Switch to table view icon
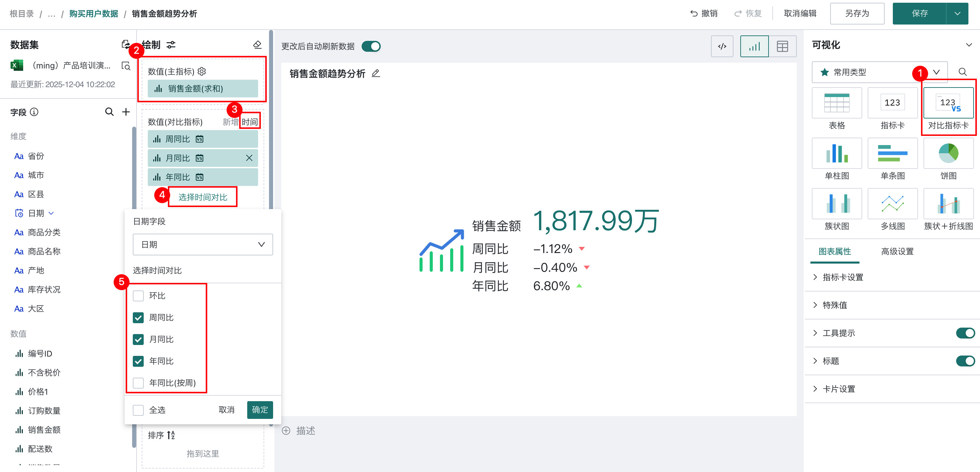The image size is (980, 472). click(x=782, y=46)
